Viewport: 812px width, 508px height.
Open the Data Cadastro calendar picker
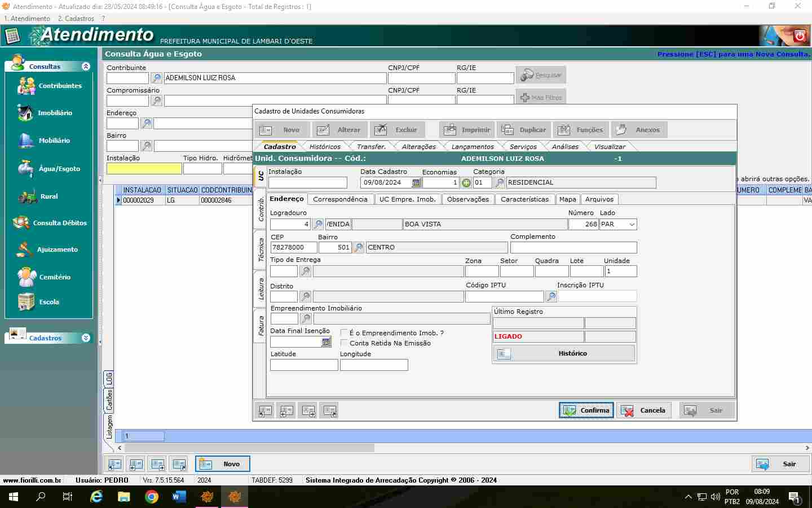(416, 183)
